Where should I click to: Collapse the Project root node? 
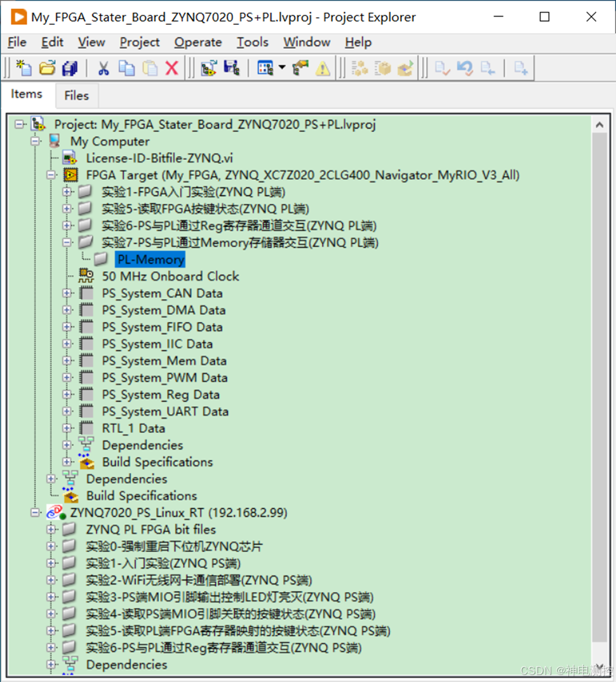(19, 124)
